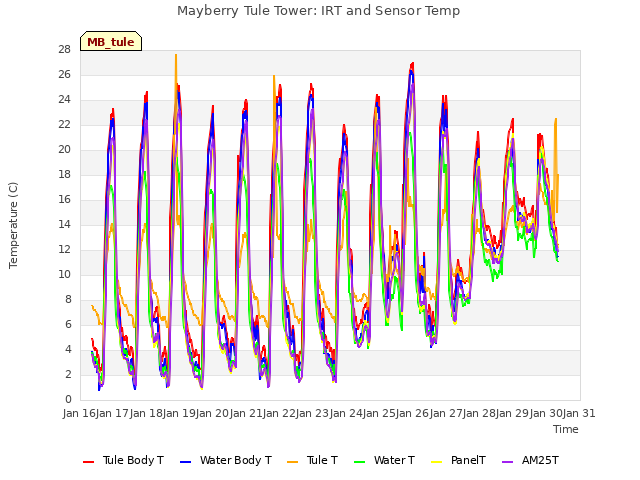This screenshot has width=640, height=480.
Task: Click the chart title text
Action: point(318,11)
